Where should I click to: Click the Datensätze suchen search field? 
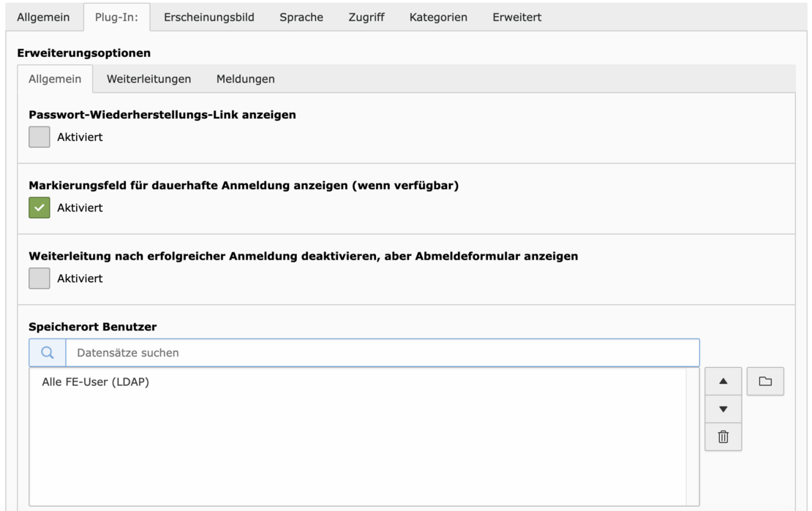(382, 352)
